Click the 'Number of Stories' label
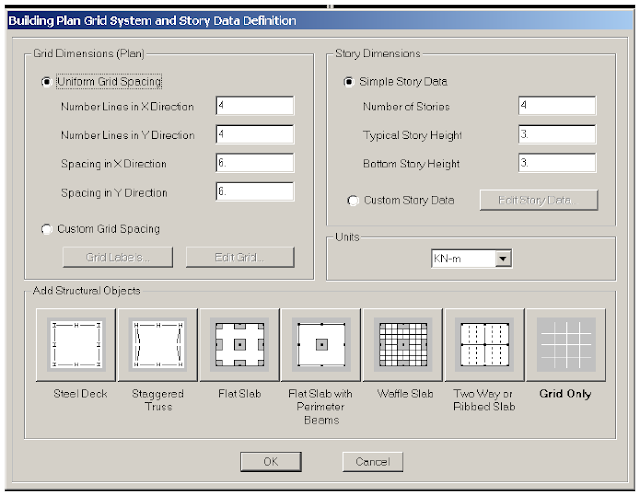 pyautogui.click(x=406, y=107)
